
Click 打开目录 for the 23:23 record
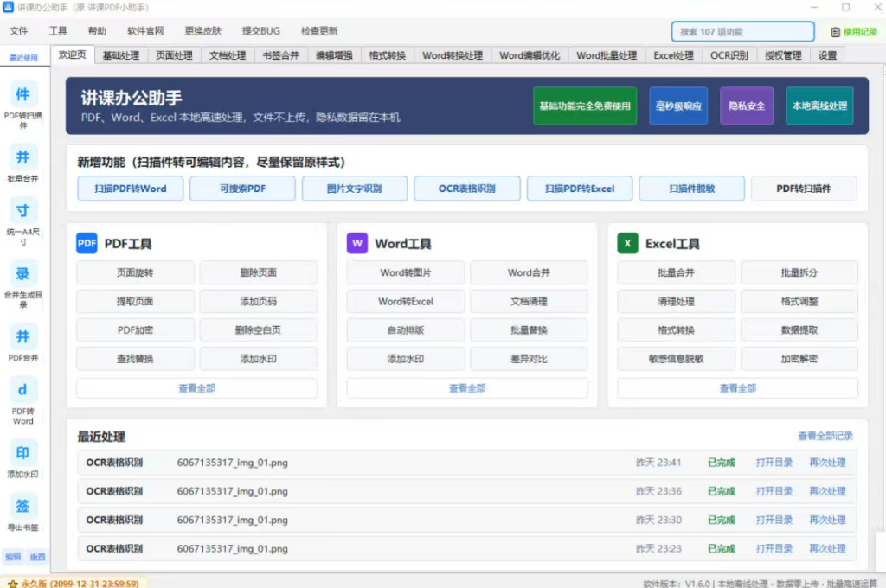[x=774, y=549]
